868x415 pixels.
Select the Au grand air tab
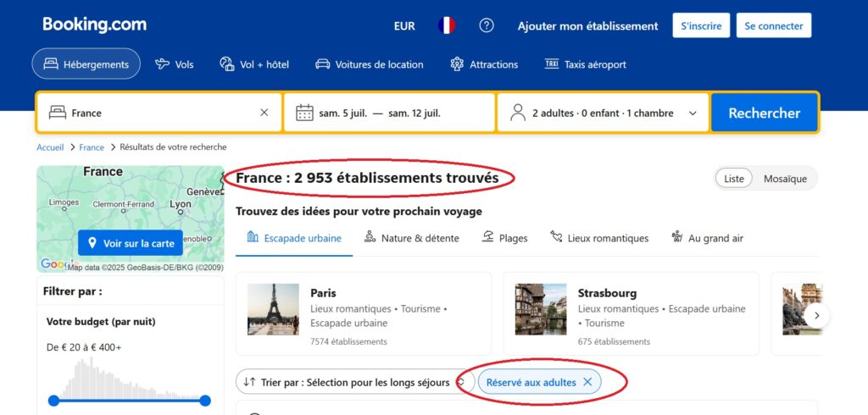[x=708, y=238]
